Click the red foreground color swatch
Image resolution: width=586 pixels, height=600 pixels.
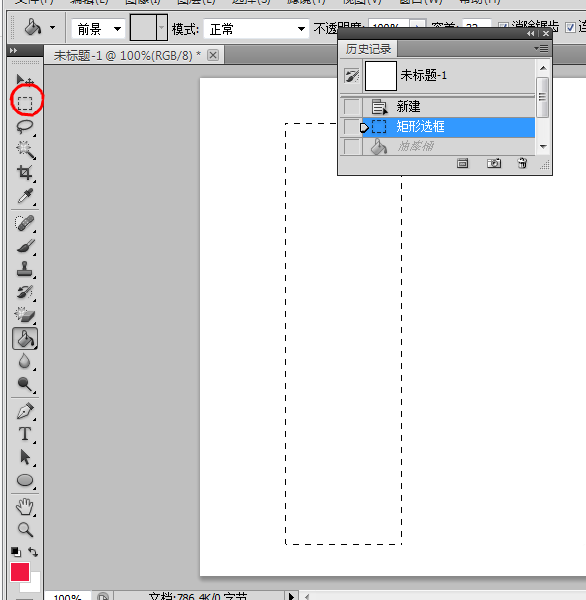(x=20, y=572)
